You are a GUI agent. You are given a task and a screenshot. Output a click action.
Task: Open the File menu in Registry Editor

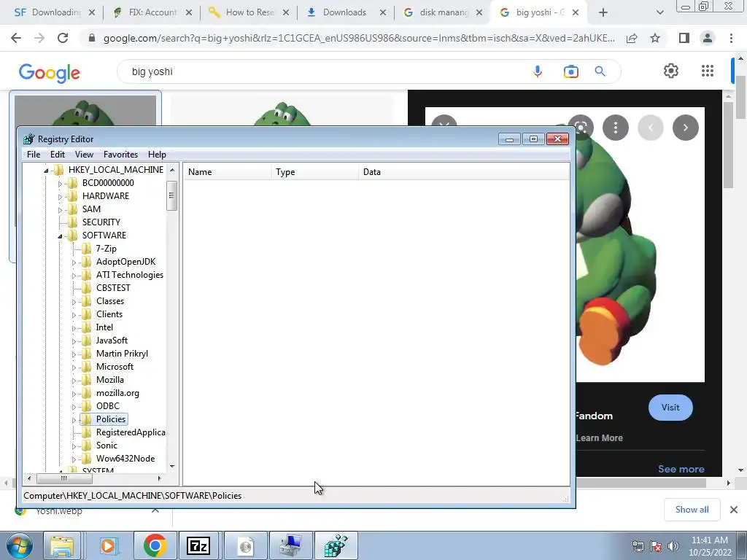(x=34, y=155)
